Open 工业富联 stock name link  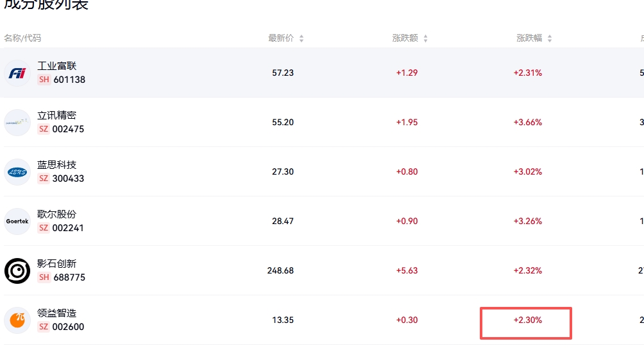pos(56,66)
